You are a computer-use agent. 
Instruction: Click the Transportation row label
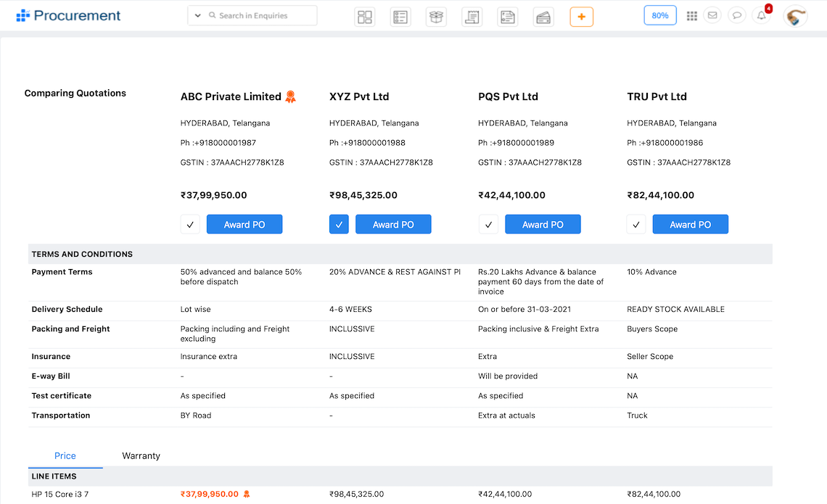point(61,416)
